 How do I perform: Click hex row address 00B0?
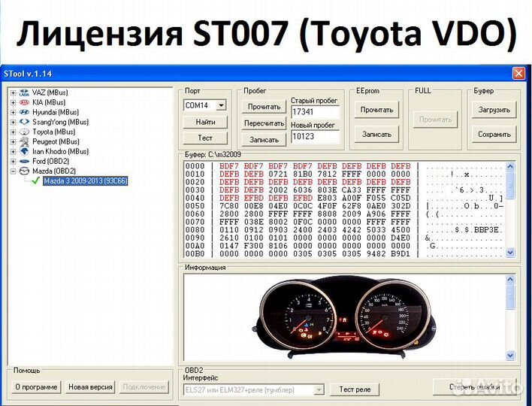(x=195, y=254)
